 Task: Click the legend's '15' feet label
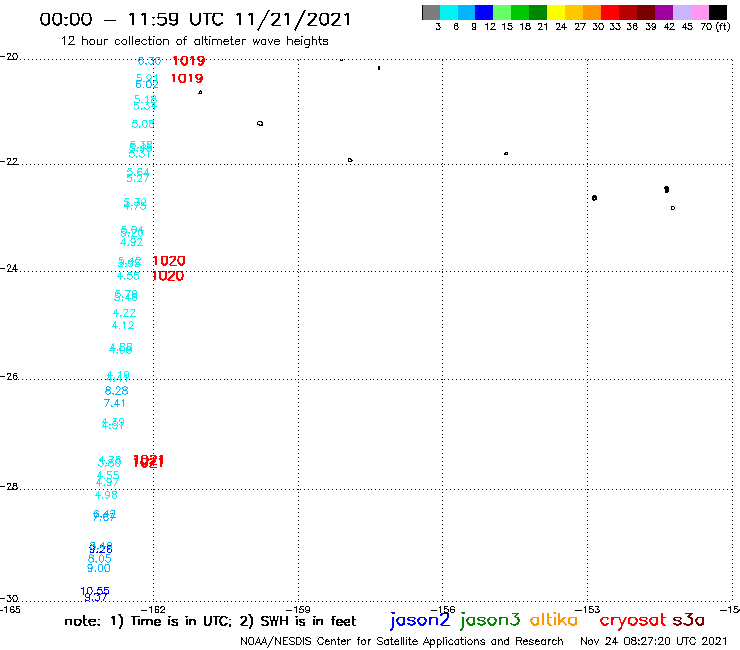click(507, 27)
